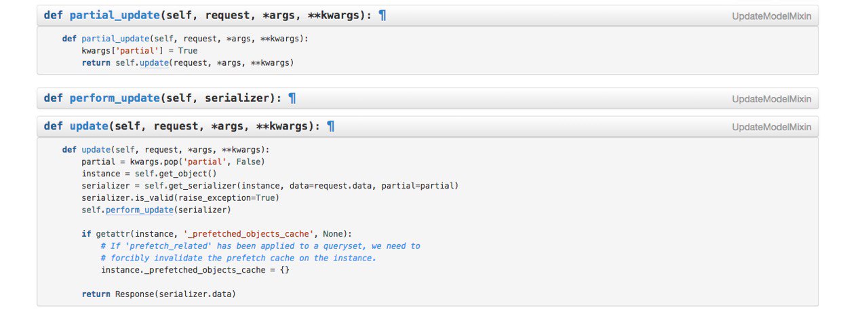Click the comment about forcibly invalidating prefetch cache
This screenshot has height=333, width=868.
pyautogui.click(x=239, y=258)
